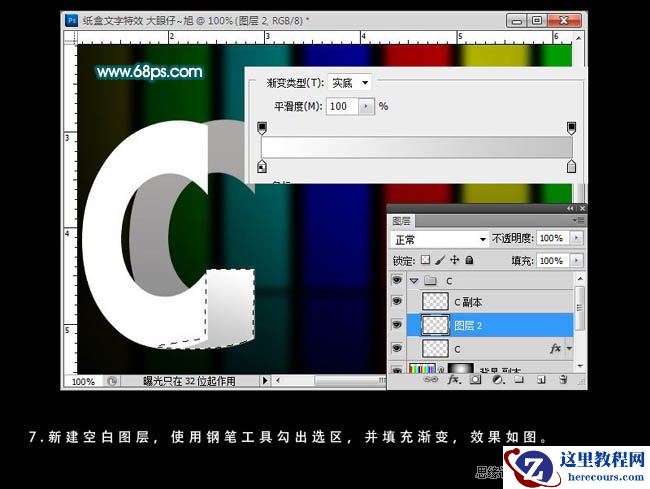
Task: Add a layer style via bottom fx icon
Action: pyautogui.click(x=453, y=380)
